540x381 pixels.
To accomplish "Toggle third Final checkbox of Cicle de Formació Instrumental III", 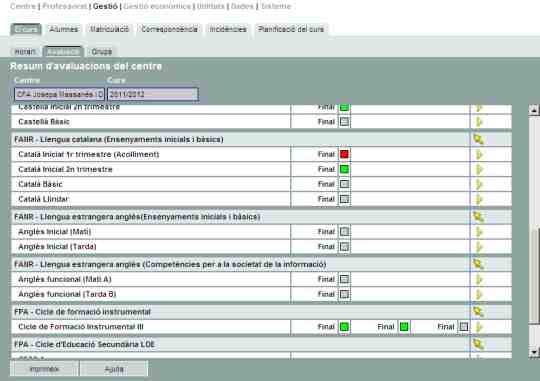I will point(464,327).
